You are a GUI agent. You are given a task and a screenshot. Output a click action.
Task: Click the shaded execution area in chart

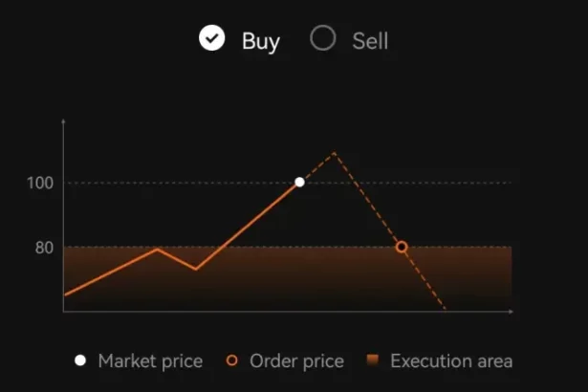click(287, 279)
